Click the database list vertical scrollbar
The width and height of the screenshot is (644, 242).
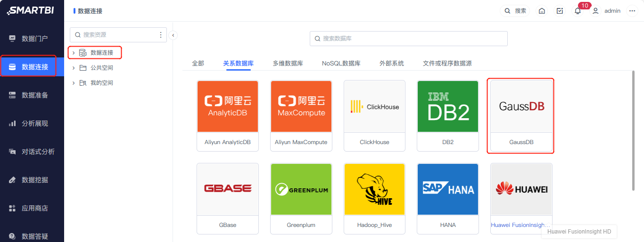633,130
